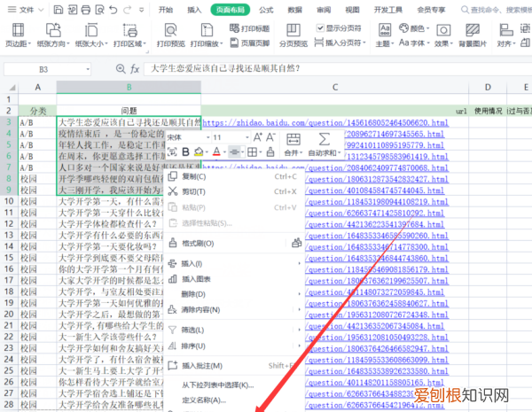Switch to the 数据 (Data) tab
This screenshot has height=412, width=532.
click(294, 10)
